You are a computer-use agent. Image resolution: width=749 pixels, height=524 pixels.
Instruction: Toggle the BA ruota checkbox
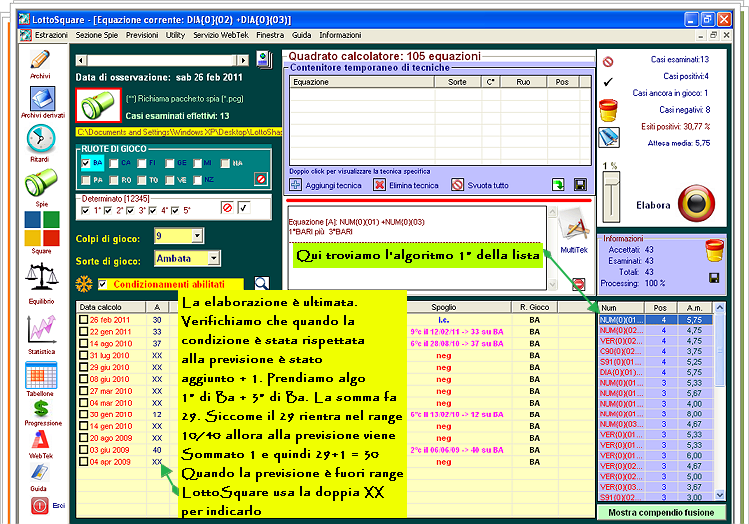(86, 162)
